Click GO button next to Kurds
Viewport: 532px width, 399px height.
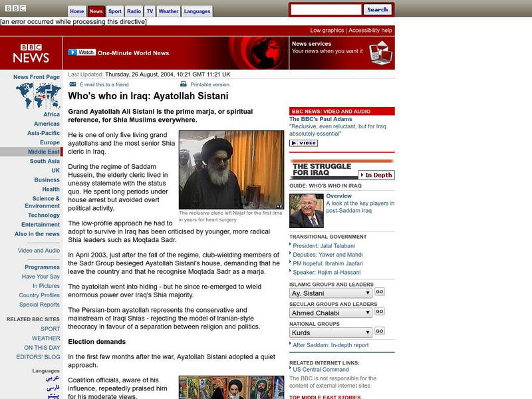[380, 331]
